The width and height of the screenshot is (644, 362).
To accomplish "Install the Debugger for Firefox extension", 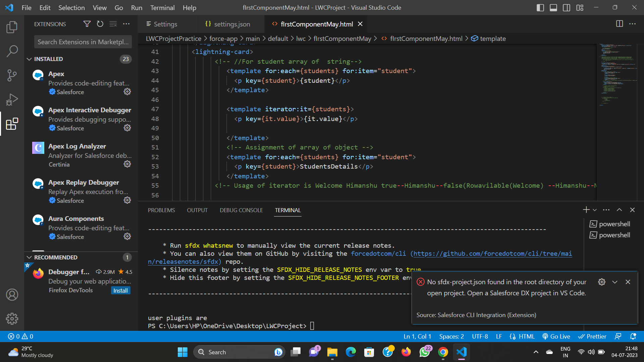I will pyautogui.click(x=120, y=291).
